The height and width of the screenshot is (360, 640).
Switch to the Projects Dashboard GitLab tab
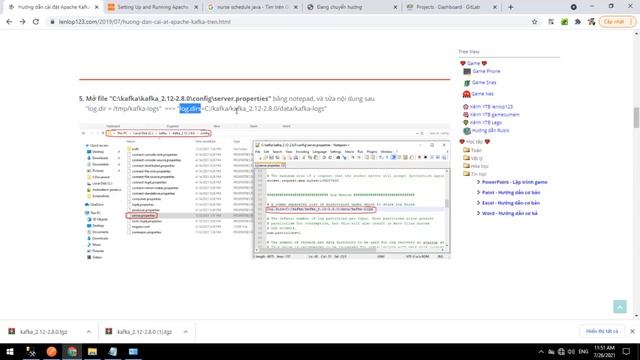pos(451,7)
